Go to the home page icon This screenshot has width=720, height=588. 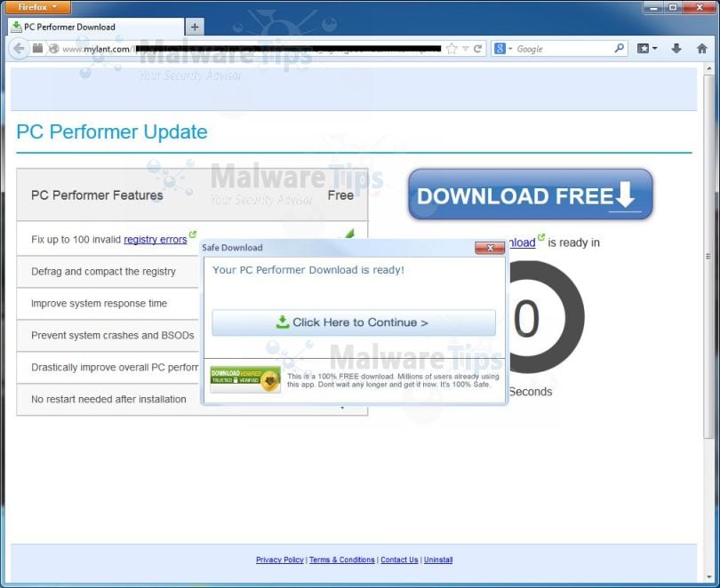[701, 48]
